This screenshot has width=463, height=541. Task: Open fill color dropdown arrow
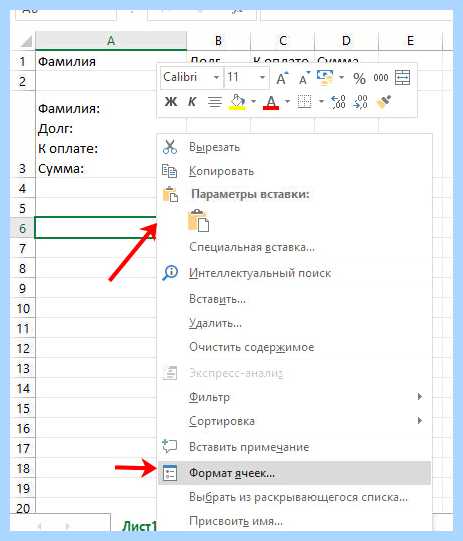(x=254, y=101)
